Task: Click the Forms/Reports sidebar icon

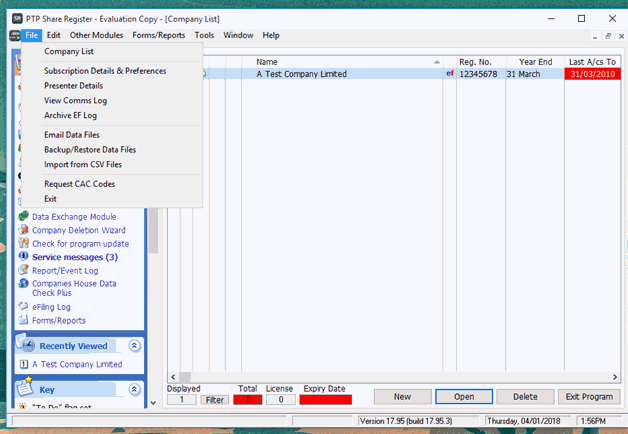Action: [24, 320]
